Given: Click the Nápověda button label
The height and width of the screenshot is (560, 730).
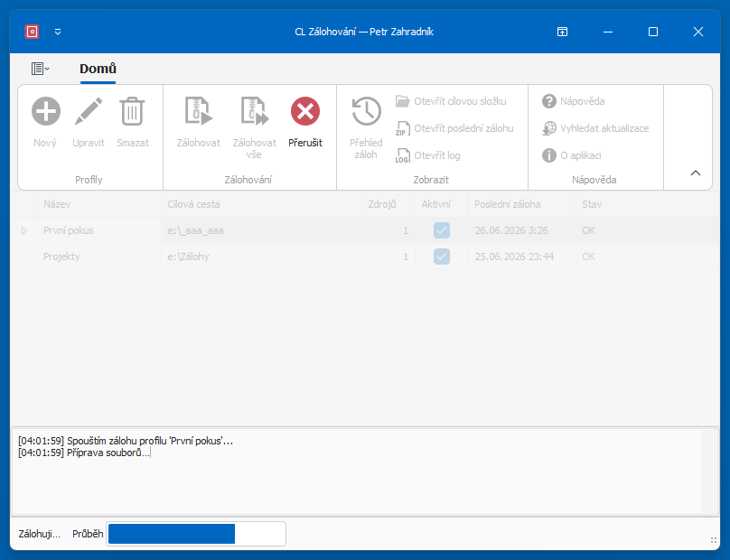Looking at the screenshot, I should [x=583, y=101].
